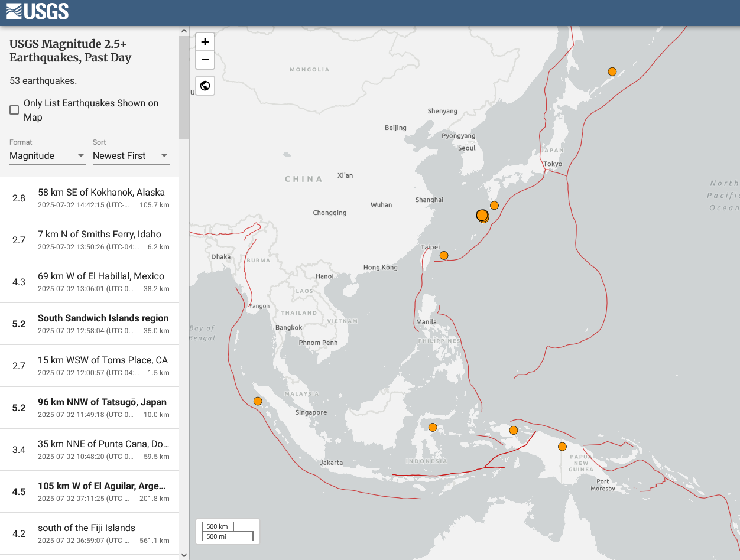This screenshot has width=740, height=560.
Task: Click the 53 earthquakes count text
Action: coord(43,80)
